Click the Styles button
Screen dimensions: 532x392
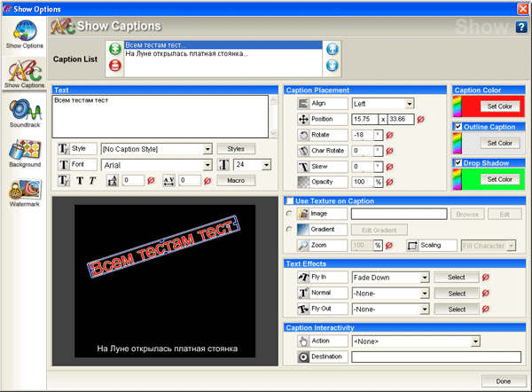coord(236,149)
